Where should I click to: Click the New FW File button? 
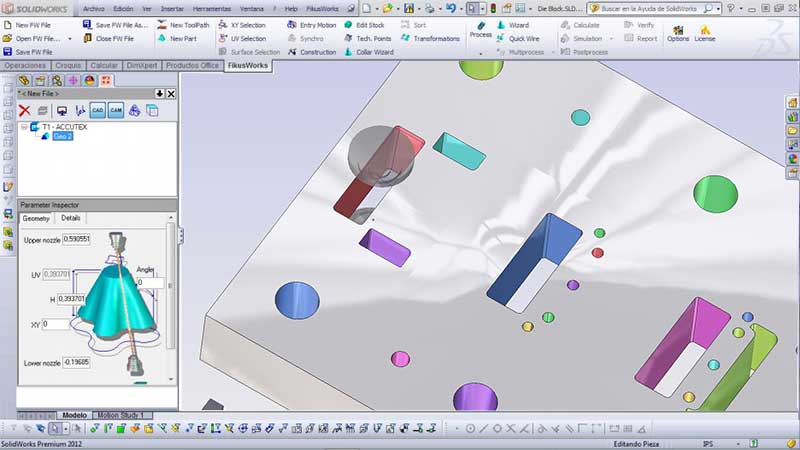tap(27, 25)
